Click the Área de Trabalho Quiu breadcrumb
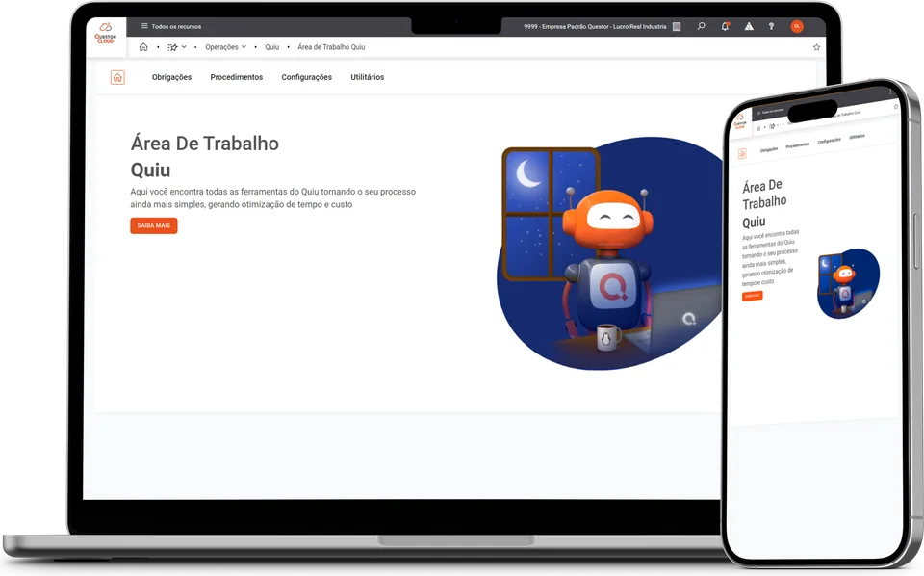 point(331,47)
